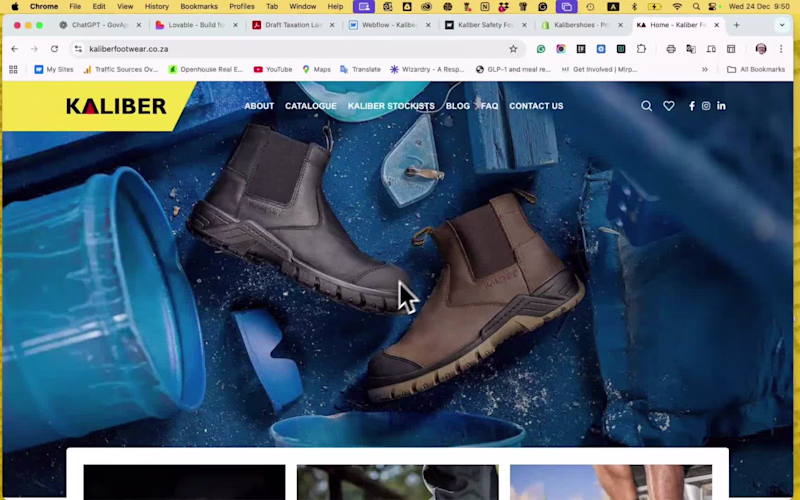Open the Wizardry bookmark
This screenshot has height=500, width=800.
pos(428,69)
